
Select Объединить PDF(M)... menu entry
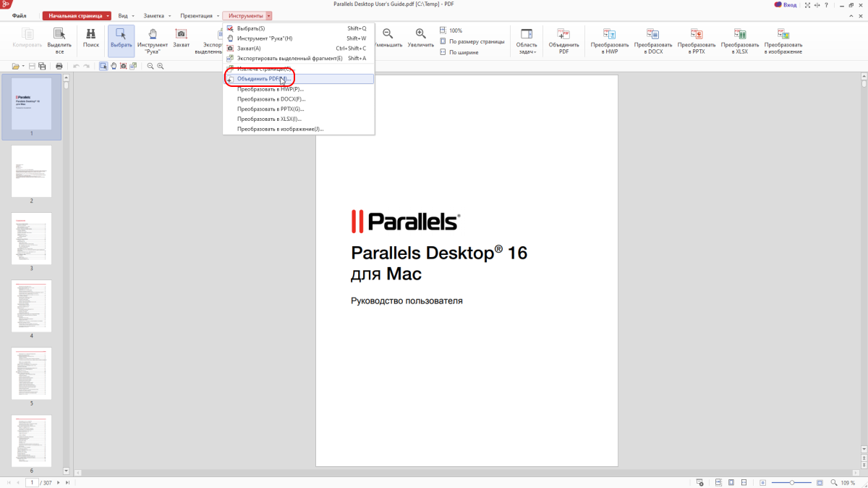click(x=299, y=78)
